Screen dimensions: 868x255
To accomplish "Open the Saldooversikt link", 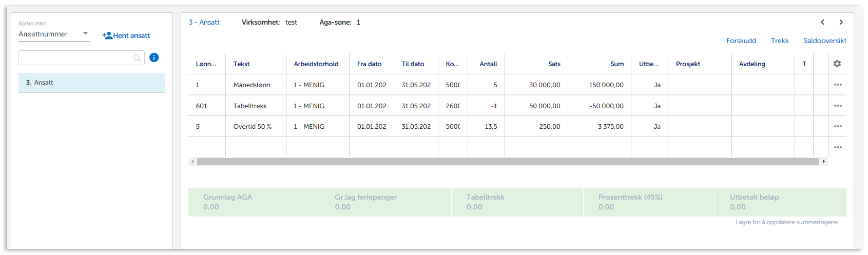I will tap(824, 41).
